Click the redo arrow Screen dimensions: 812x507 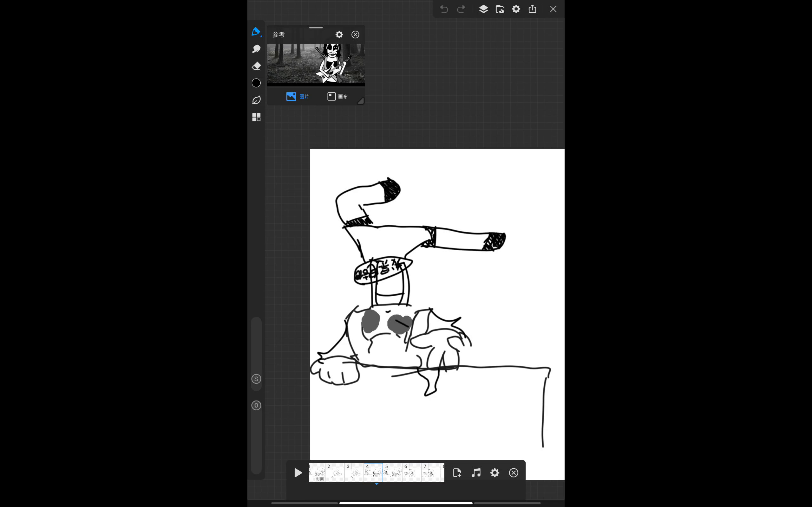pos(462,9)
